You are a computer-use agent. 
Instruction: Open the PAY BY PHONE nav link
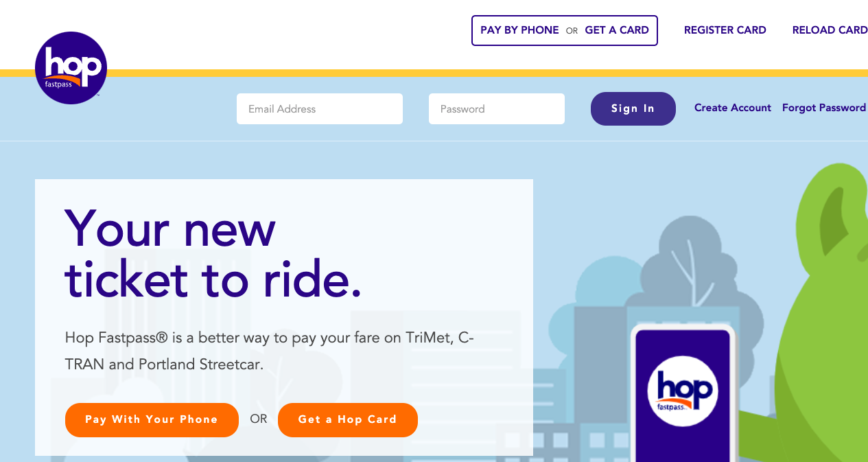pos(519,30)
